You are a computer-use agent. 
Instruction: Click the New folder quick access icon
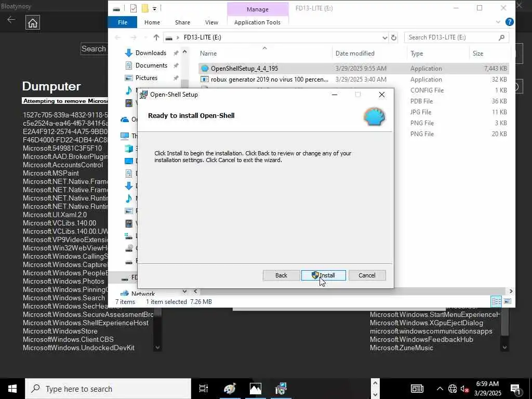pyautogui.click(x=145, y=8)
